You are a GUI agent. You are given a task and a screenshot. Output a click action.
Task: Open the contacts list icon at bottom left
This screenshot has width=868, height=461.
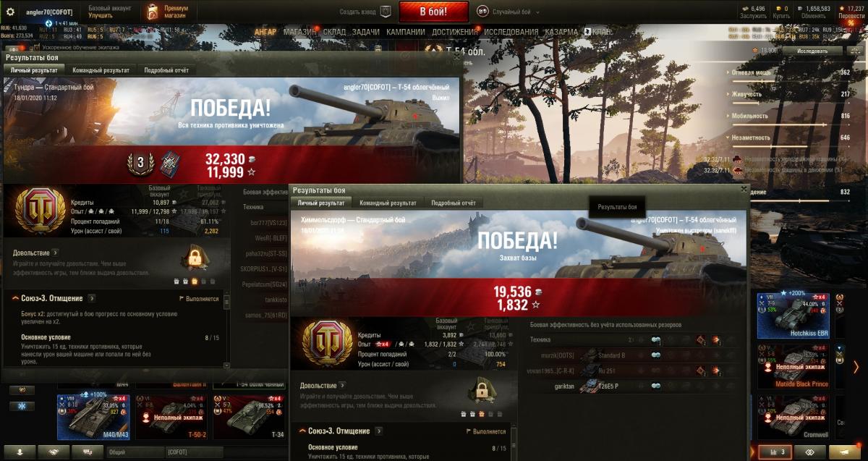20,452
